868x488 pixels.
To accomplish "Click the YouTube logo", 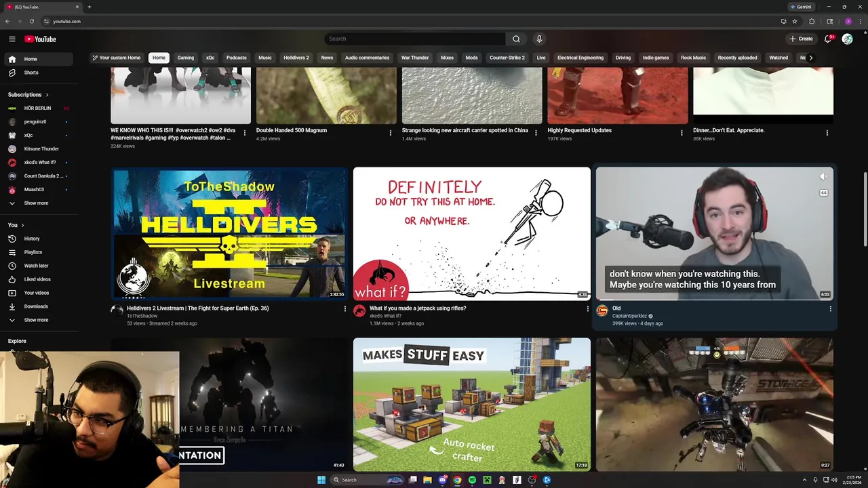I will 40,39.
